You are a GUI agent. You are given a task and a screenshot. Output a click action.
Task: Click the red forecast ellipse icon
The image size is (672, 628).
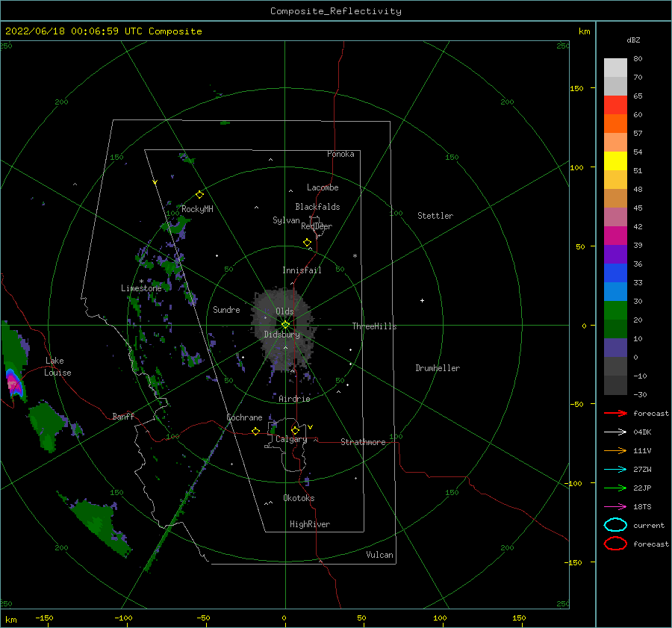[615, 544]
